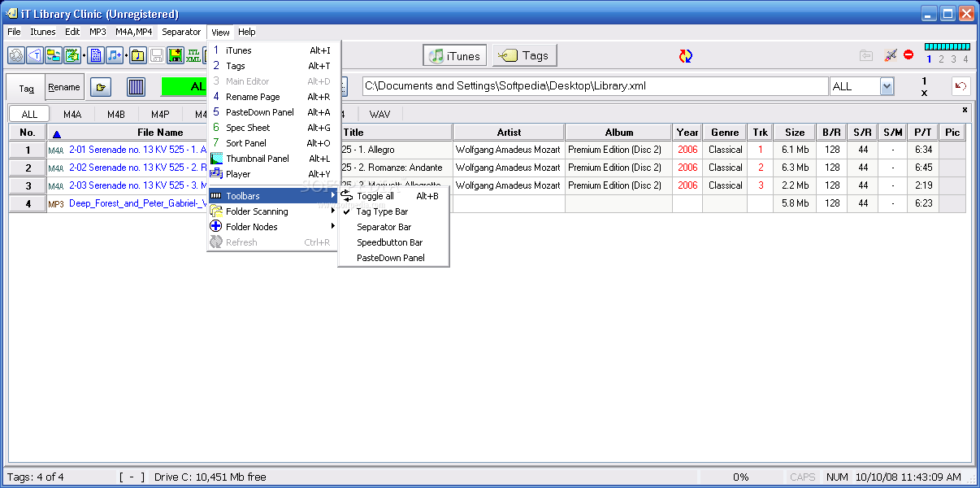Open the Help menu
This screenshot has height=488, width=980.
pyautogui.click(x=247, y=32)
